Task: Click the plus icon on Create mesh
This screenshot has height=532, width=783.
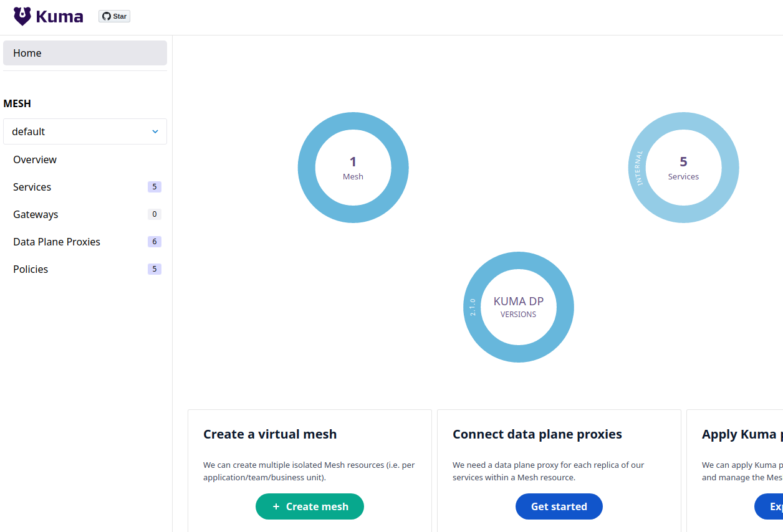Action: (275, 506)
